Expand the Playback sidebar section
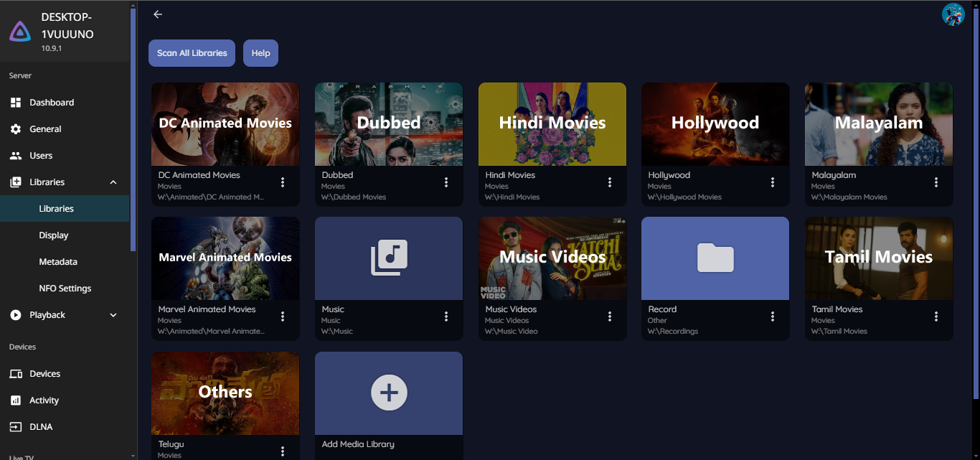Viewport: 980px width, 460px height. [113, 315]
